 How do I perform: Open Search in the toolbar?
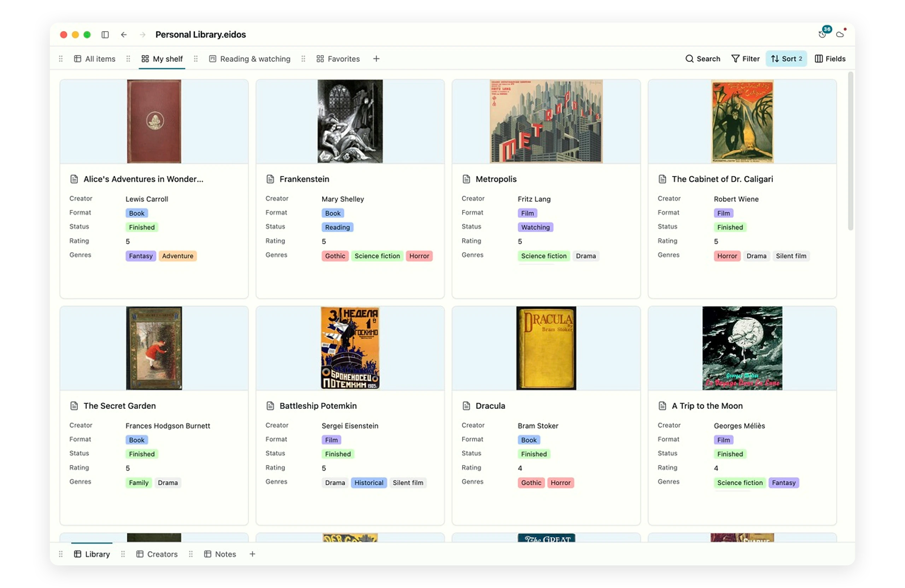click(703, 59)
